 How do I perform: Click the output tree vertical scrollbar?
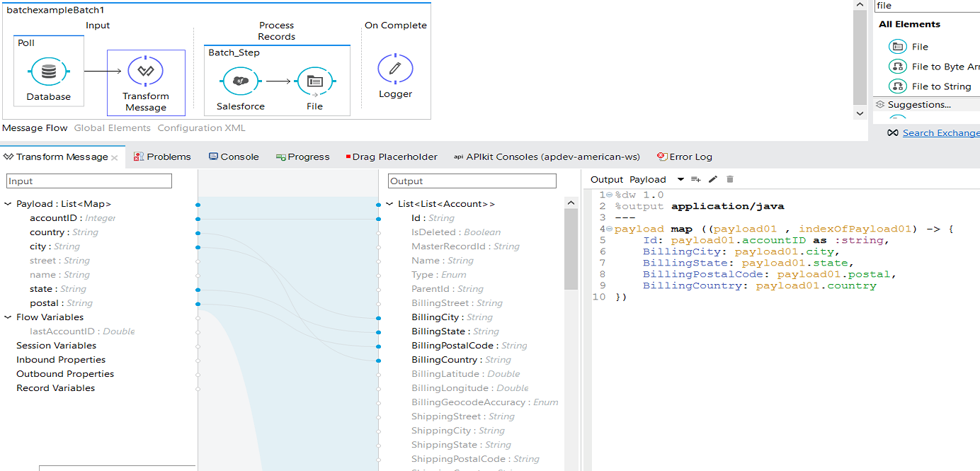(571, 248)
